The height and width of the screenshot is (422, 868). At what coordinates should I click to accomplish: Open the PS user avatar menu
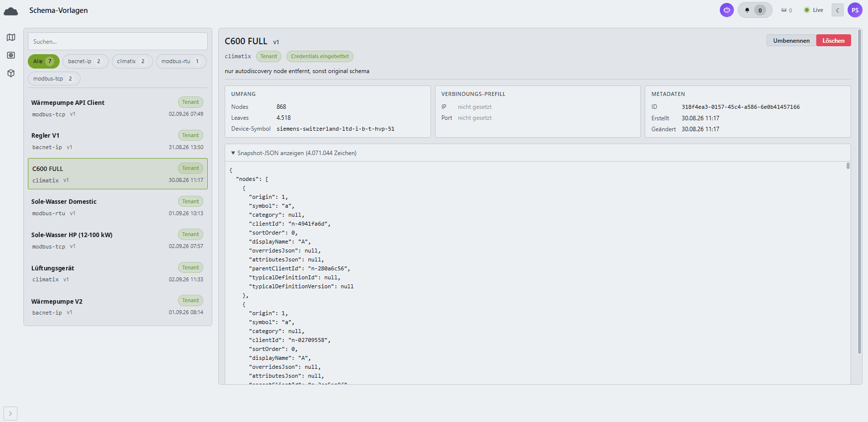tap(855, 10)
